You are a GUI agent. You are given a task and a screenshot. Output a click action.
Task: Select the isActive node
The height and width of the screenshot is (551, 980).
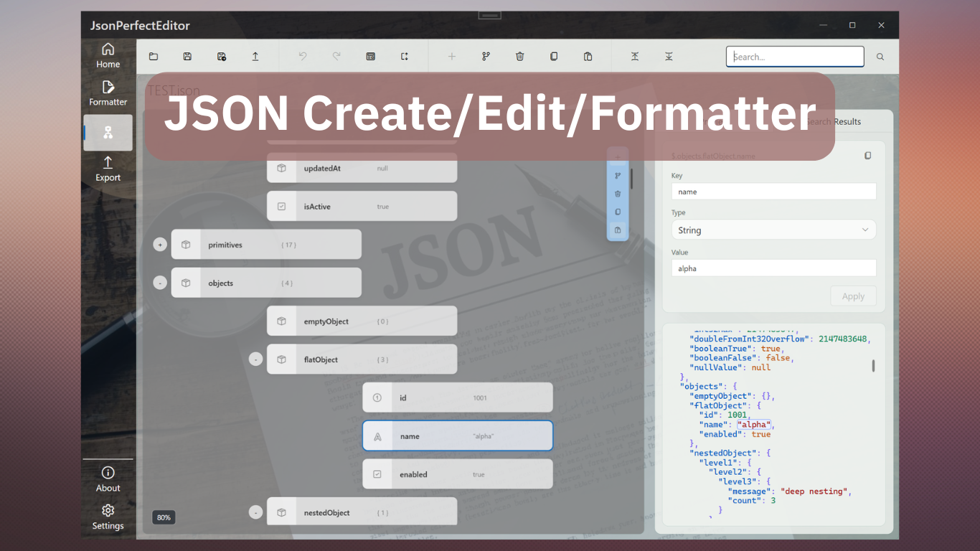pyautogui.click(x=362, y=207)
